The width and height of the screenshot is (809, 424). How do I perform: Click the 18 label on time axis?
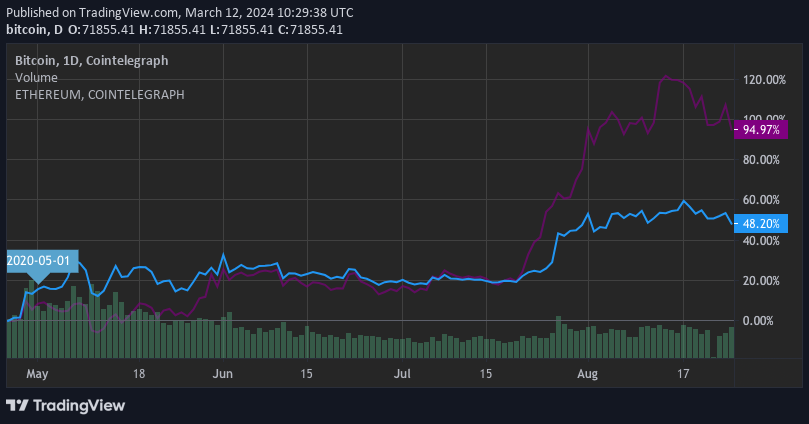click(139, 374)
